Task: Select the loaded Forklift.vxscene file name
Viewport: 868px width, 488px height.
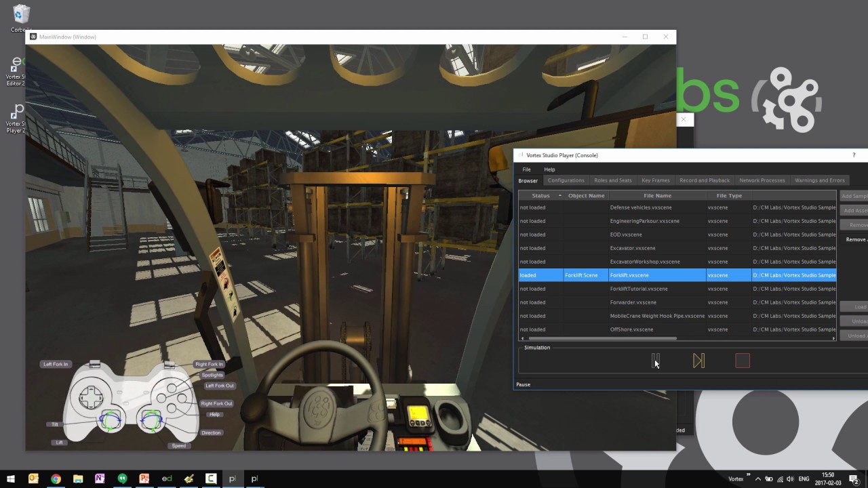Action: click(x=629, y=275)
